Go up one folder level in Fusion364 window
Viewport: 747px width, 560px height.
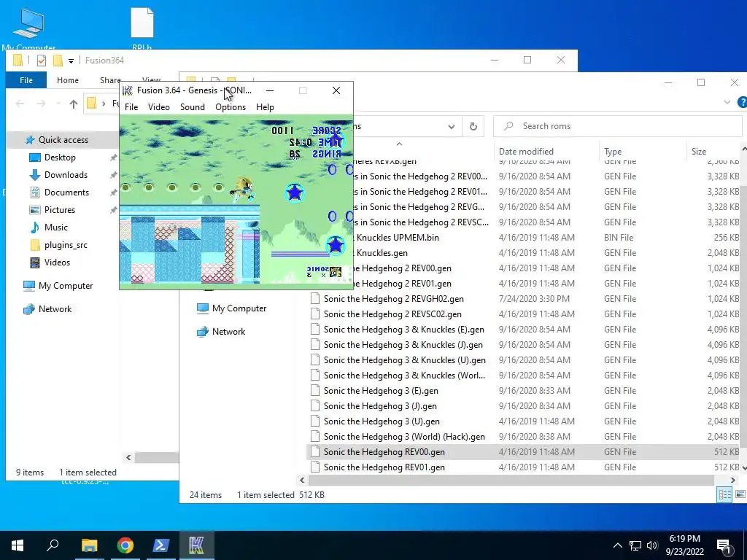[74, 104]
